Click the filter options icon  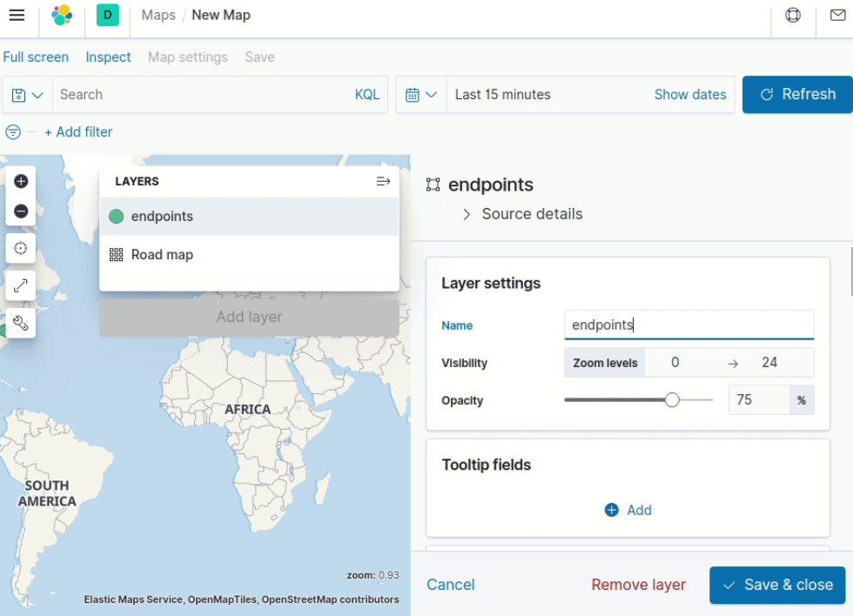(13, 132)
